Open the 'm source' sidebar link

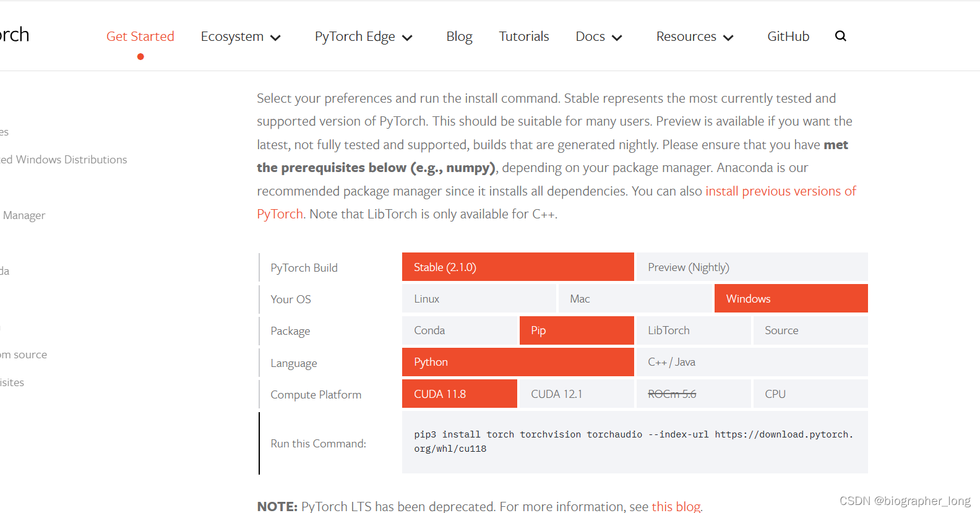tap(24, 355)
